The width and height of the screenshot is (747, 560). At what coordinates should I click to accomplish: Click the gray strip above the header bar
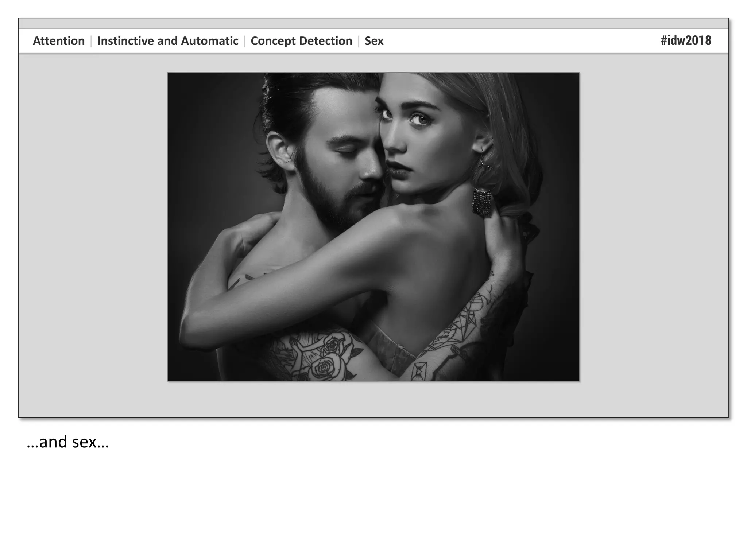click(x=373, y=23)
